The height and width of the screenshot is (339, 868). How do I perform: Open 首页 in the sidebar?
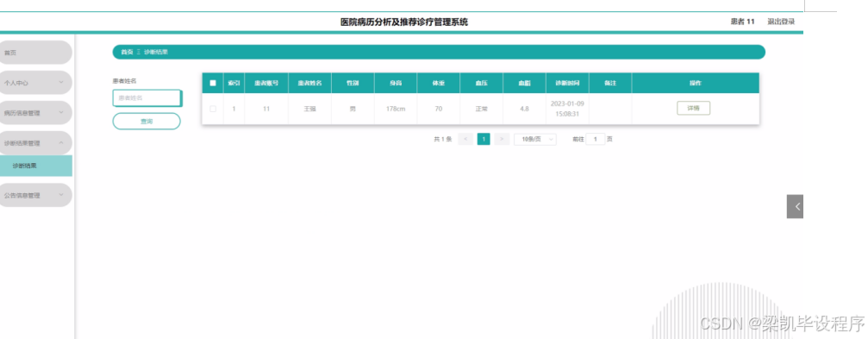tap(36, 53)
